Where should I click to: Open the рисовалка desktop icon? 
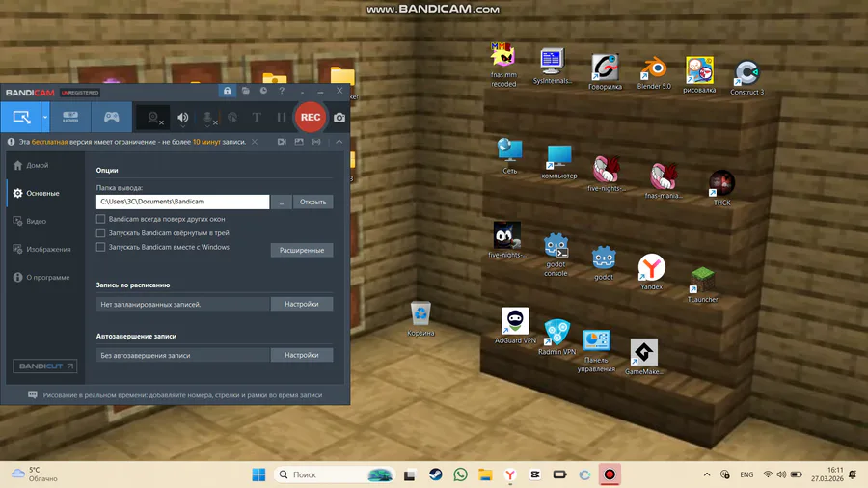[x=699, y=74]
